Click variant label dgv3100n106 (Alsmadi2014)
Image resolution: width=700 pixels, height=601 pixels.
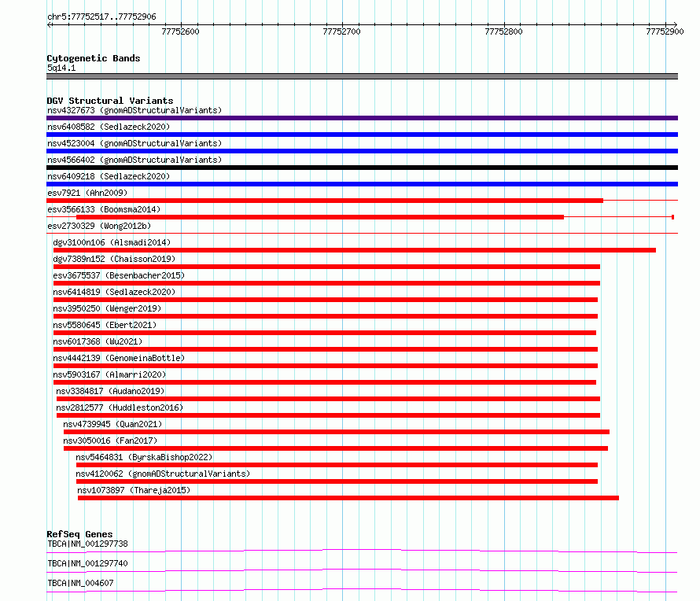[112, 242]
